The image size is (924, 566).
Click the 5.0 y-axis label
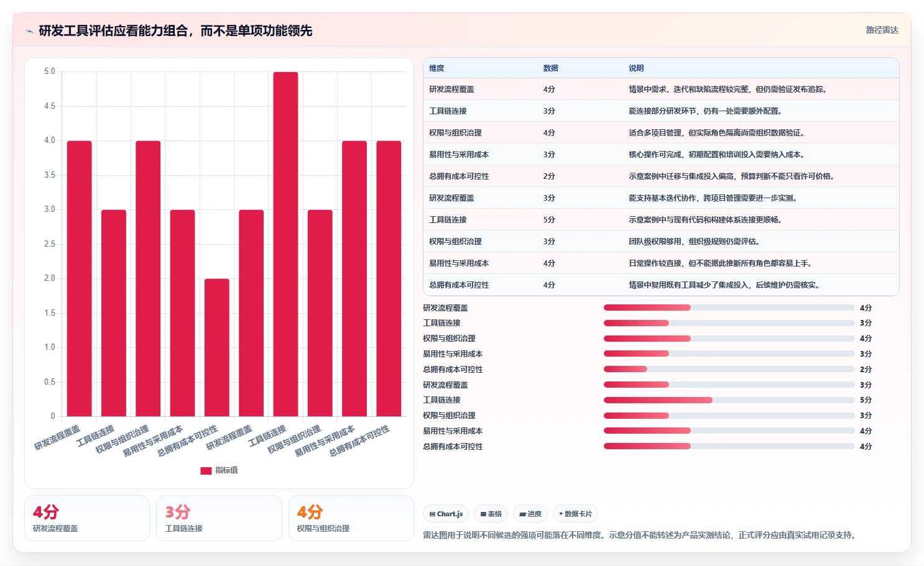click(x=50, y=71)
